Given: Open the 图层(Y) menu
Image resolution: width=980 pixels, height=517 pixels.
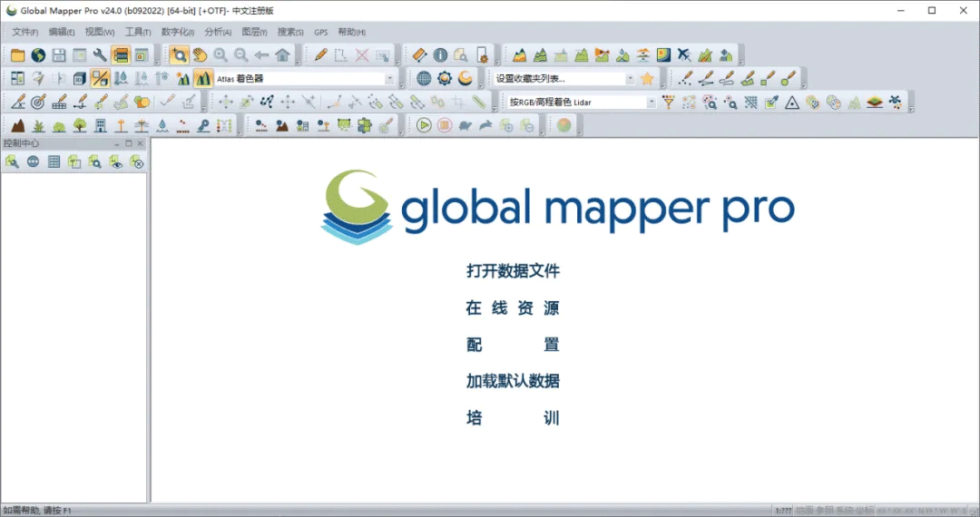Looking at the screenshot, I should 254,32.
